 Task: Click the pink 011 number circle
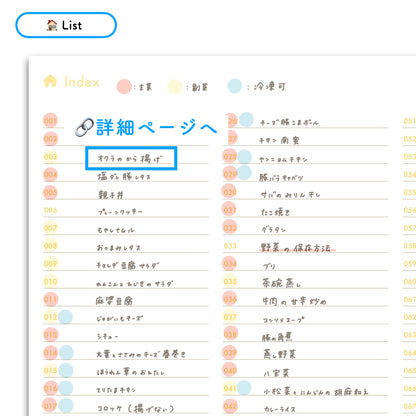point(50,299)
